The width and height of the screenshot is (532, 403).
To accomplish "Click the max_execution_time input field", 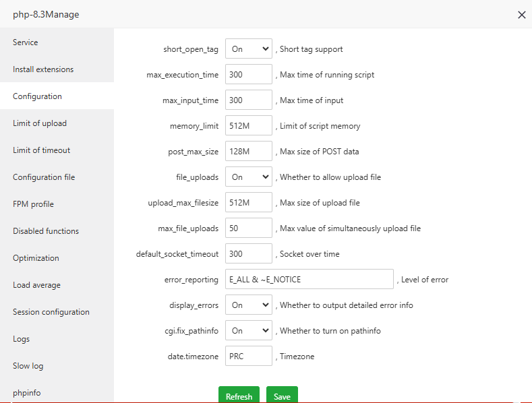I will [x=248, y=75].
